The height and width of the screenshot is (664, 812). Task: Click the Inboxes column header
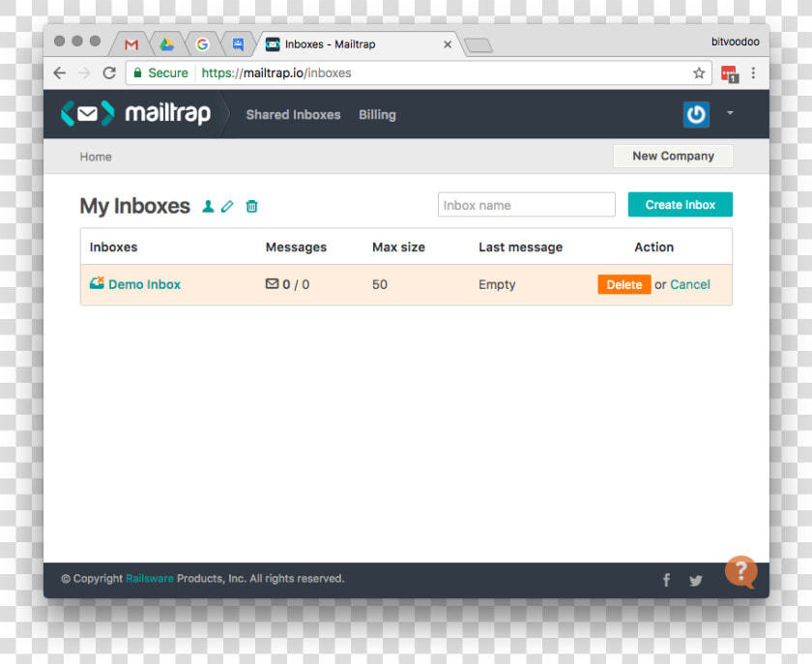coord(113,247)
